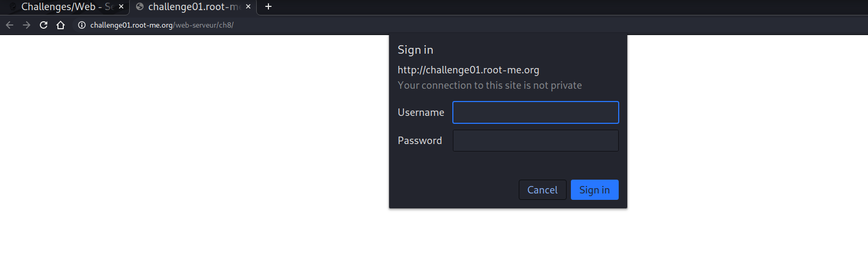Focus the Password input field
Viewport: 868px width, 253px height.
(x=535, y=140)
